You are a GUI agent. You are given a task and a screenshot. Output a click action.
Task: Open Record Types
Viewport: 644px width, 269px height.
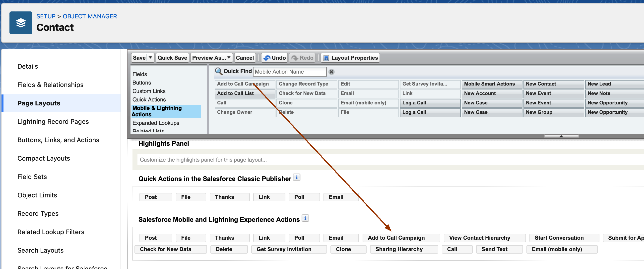tap(38, 214)
